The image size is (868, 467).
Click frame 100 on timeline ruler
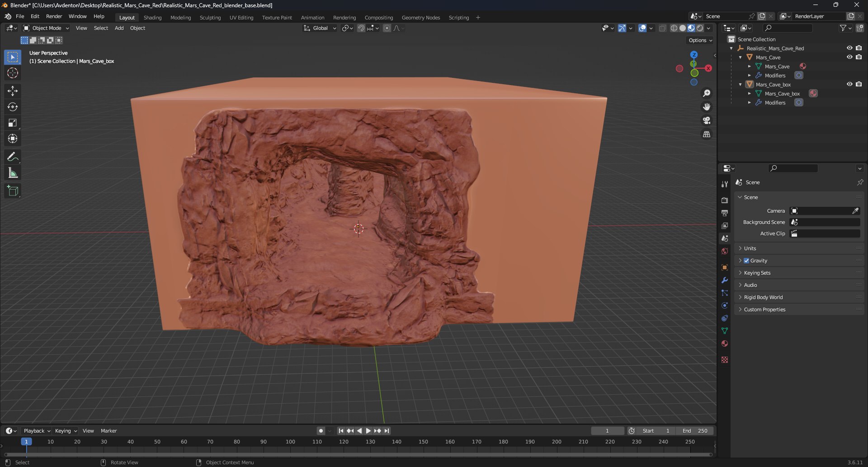click(290, 442)
